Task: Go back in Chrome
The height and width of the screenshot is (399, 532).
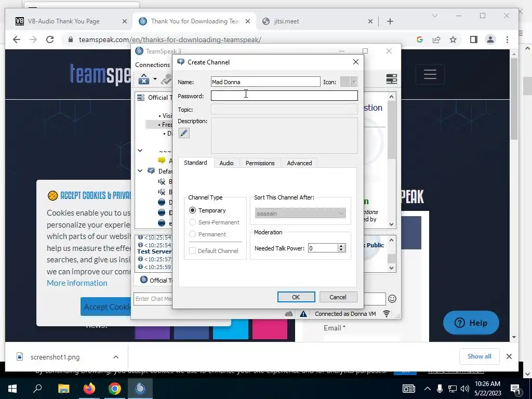Action: 16,39
